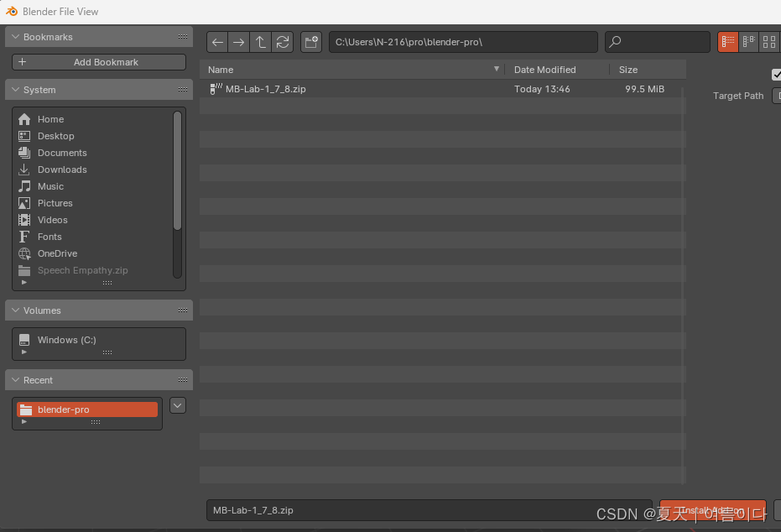Click the Install Add-on button
Image resolution: width=781 pixels, height=532 pixels.
click(713, 510)
